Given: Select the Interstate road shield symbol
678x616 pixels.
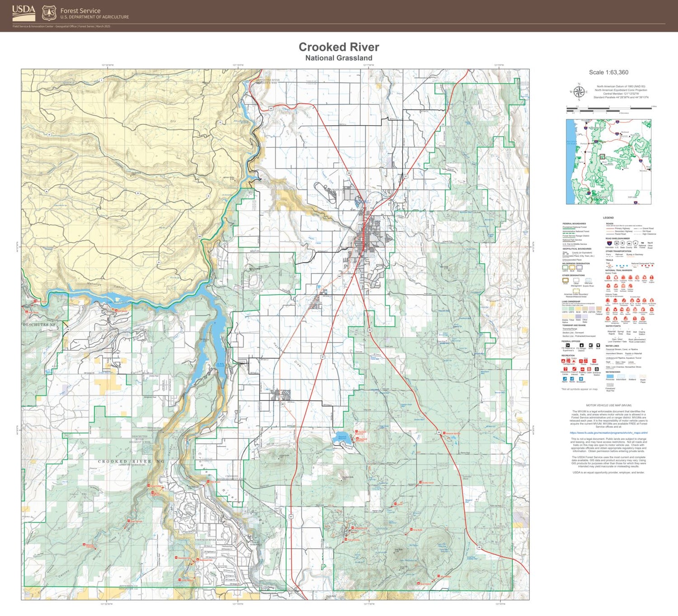Looking at the screenshot, I should pos(609,244).
